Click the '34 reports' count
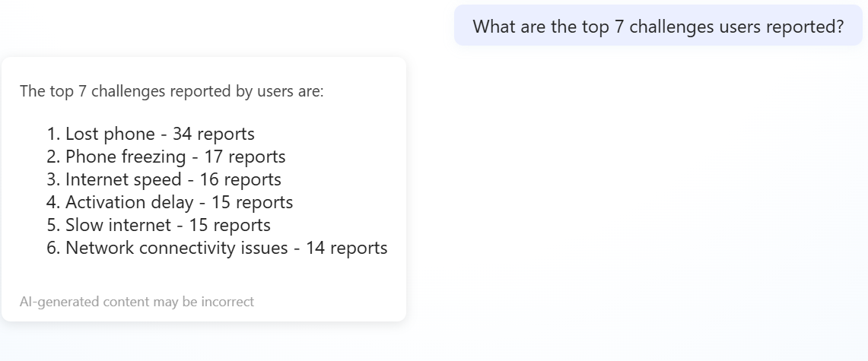Viewport: 868px width, 361px height. tap(213, 134)
